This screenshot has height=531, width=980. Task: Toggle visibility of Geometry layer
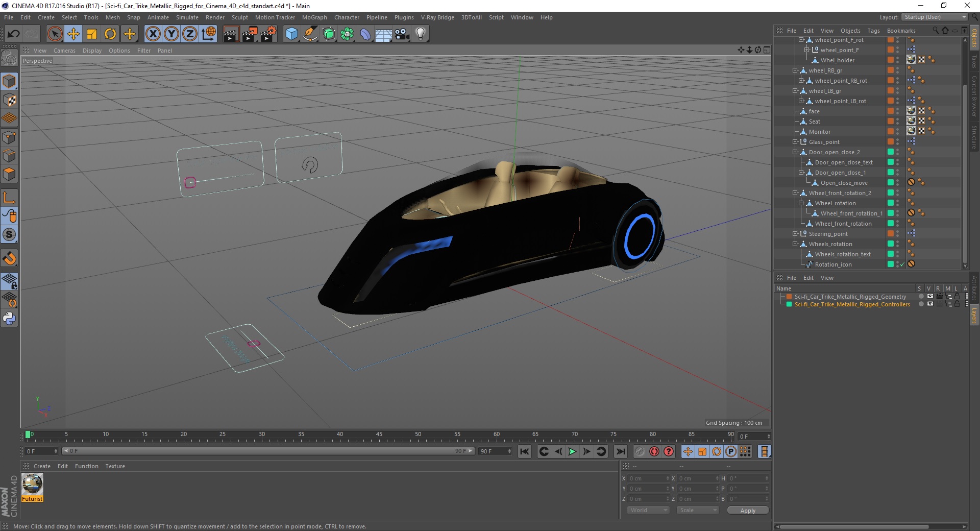click(930, 297)
